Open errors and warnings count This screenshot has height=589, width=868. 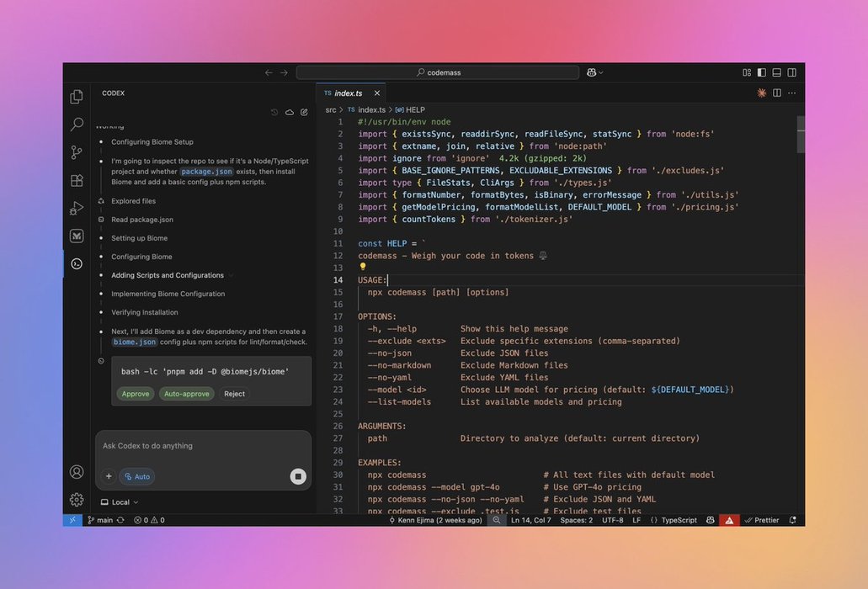[149, 520]
